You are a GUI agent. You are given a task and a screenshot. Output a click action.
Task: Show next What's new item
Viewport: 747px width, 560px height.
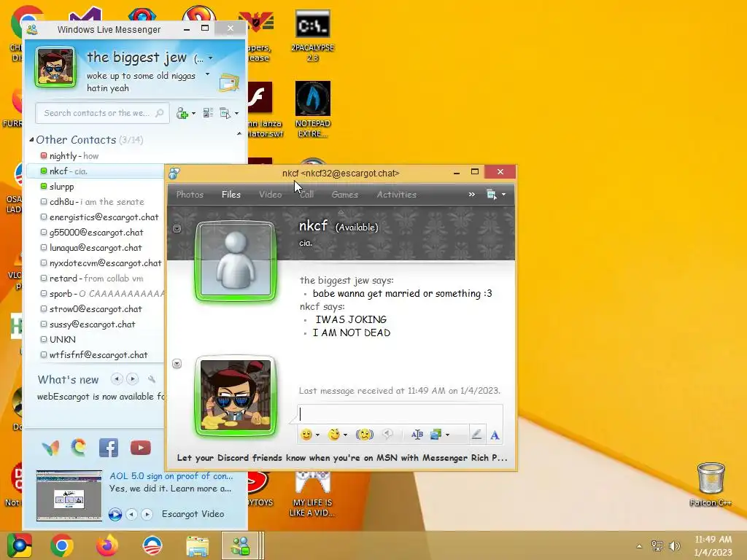tap(132, 379)
